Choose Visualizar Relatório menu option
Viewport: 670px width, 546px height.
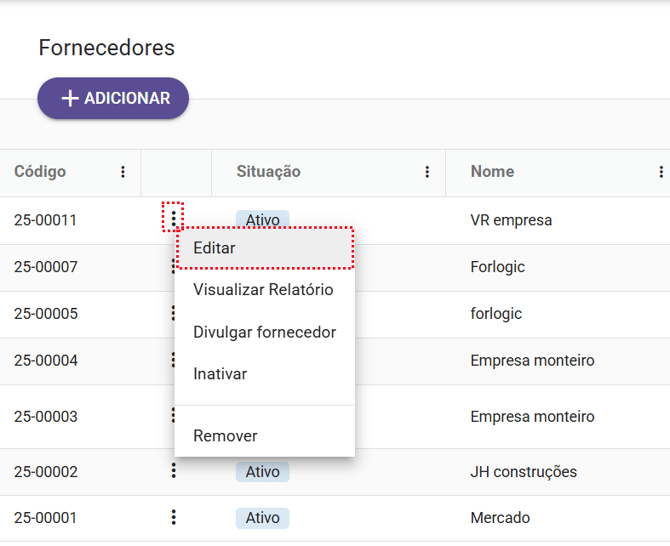[263, 290]
